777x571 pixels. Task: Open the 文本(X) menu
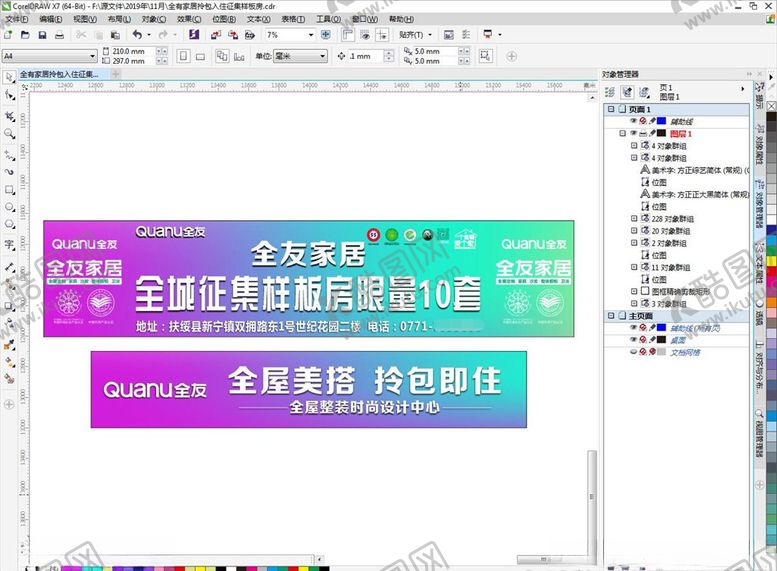coord(259,19)
